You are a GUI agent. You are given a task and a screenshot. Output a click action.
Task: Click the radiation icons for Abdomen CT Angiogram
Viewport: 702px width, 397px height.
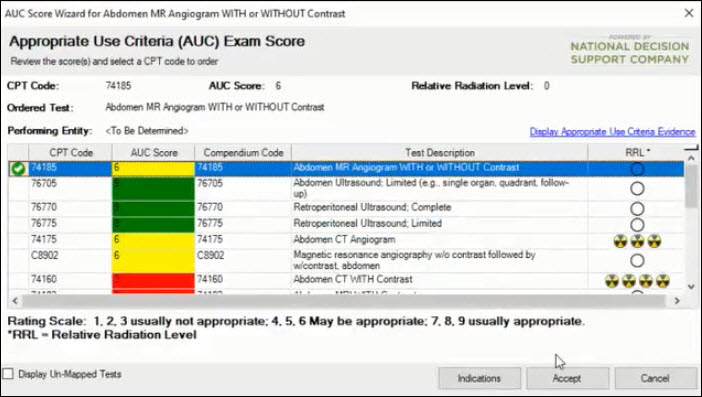637,241
